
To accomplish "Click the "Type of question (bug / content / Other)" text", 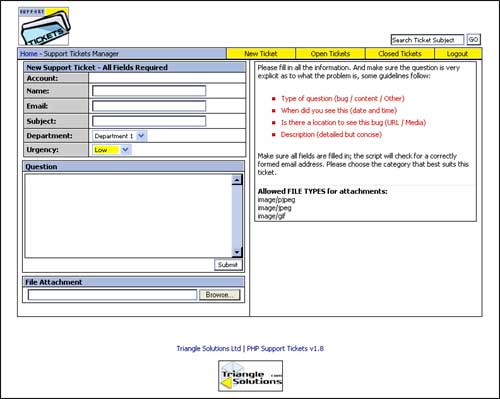I will (x=343, y=99).
